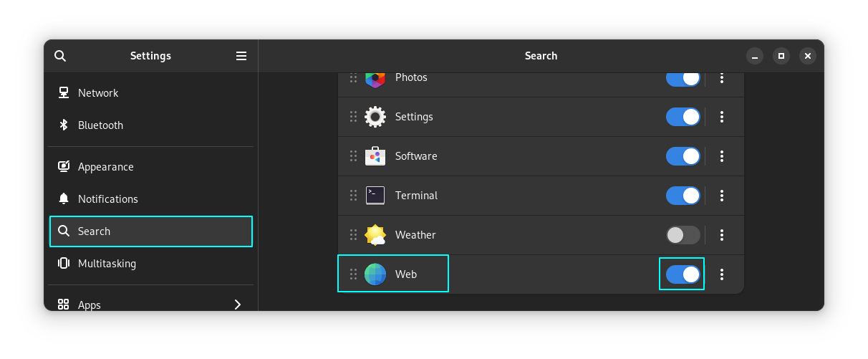
Task: Open the three-dot menu for Software
Action: coord(722,156)
